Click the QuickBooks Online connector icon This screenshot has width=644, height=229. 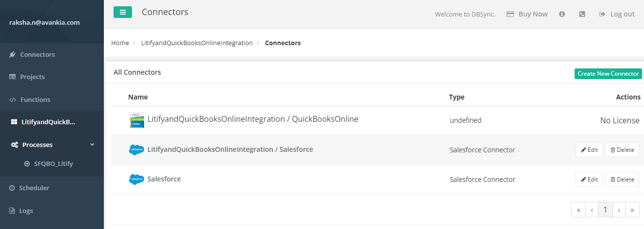[137, 120]
